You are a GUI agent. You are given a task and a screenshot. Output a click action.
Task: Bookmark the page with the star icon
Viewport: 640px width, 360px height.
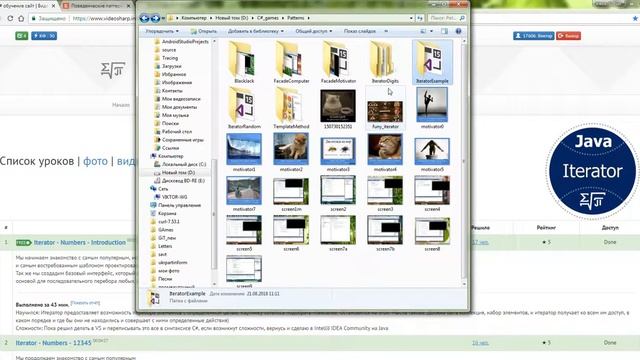636,18
